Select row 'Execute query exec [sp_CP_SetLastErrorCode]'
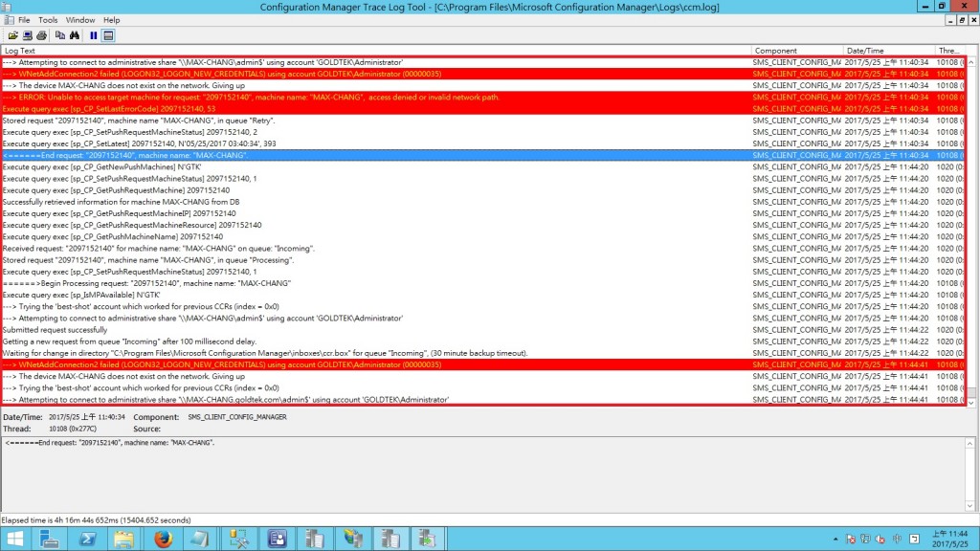This screenshot has height=551, width=980. click(x=483, y=109)
